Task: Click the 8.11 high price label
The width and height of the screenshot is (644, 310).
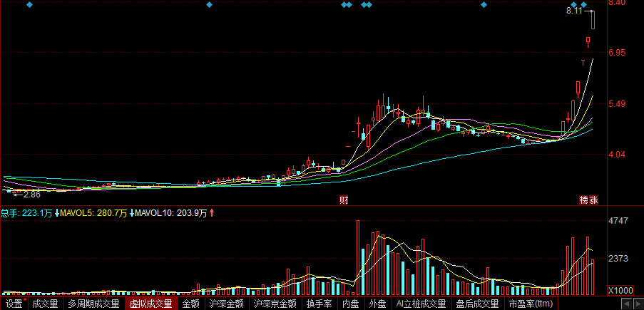Action: [x=574, y=11]
